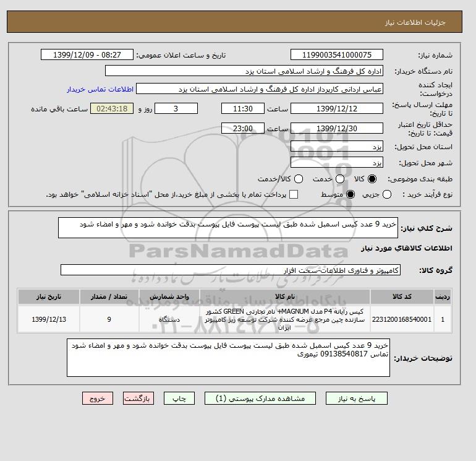Select the خدمت radio button
Viewport: 476px width, 461px height.
(x=340, y=179)
